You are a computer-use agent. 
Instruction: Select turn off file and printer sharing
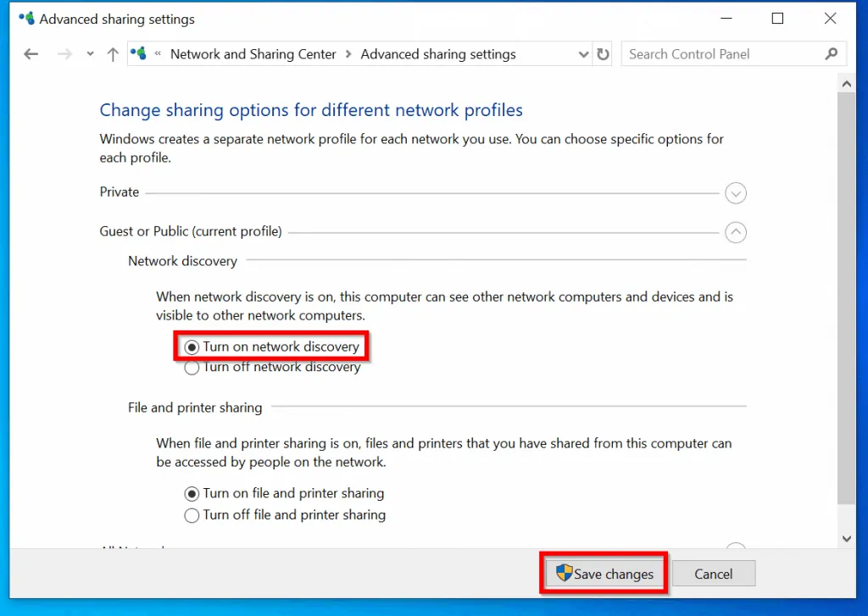192,515
